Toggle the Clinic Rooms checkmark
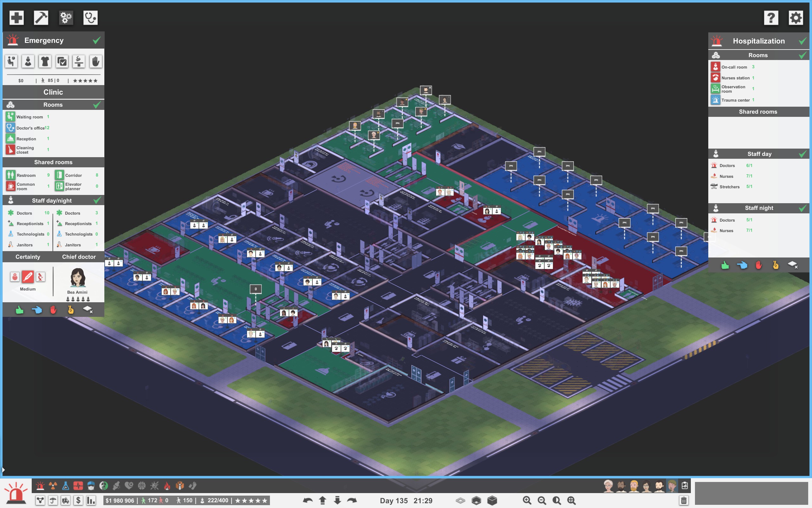This screenshot has width=812, height=508. pyautogui.click(x=97, y=105)
